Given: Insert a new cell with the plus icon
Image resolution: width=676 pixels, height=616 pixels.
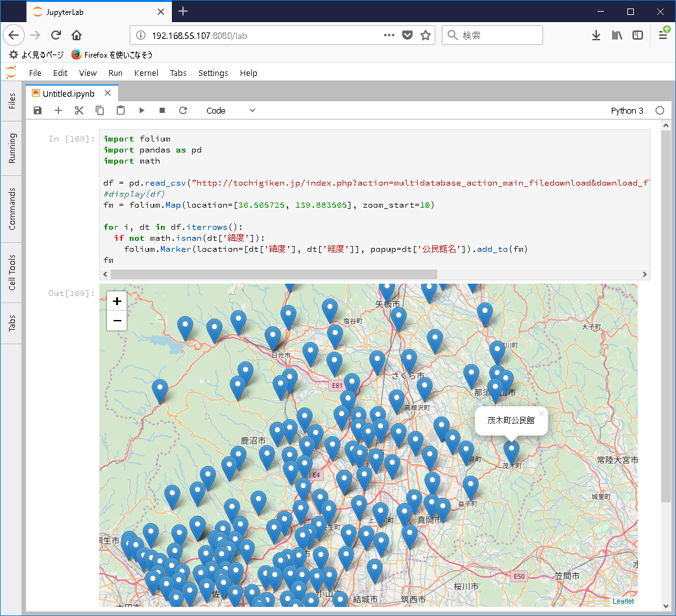Looking at the screenshot, I should (x=58, y=110).
